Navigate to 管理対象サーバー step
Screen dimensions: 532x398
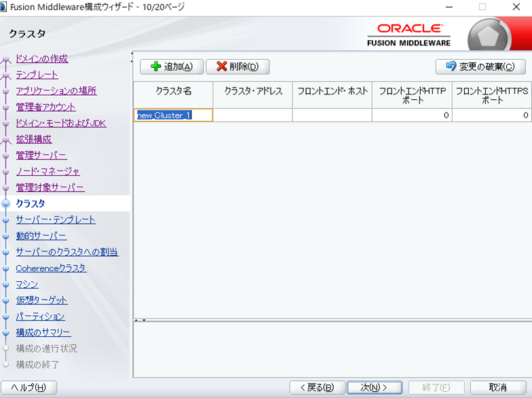pyautogui.click(x=50, y=187)
